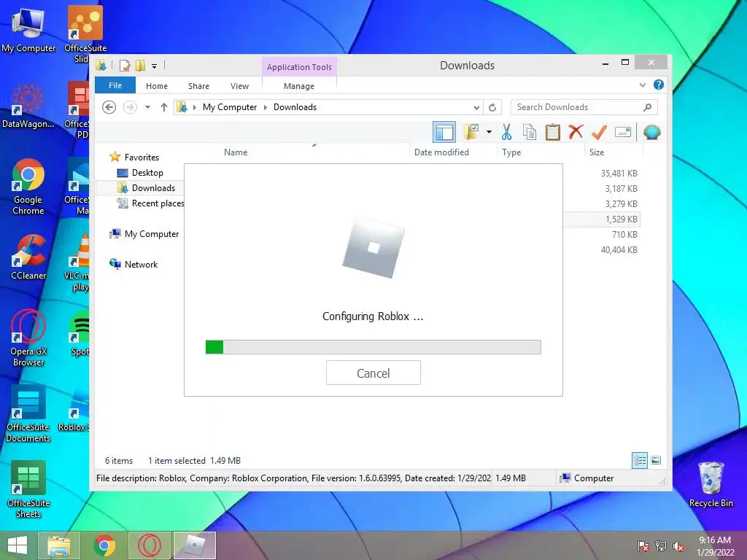Viewport: 747px width, 560px height.
Task: Copy selected item with copy icon
Action: click(530, 132)
